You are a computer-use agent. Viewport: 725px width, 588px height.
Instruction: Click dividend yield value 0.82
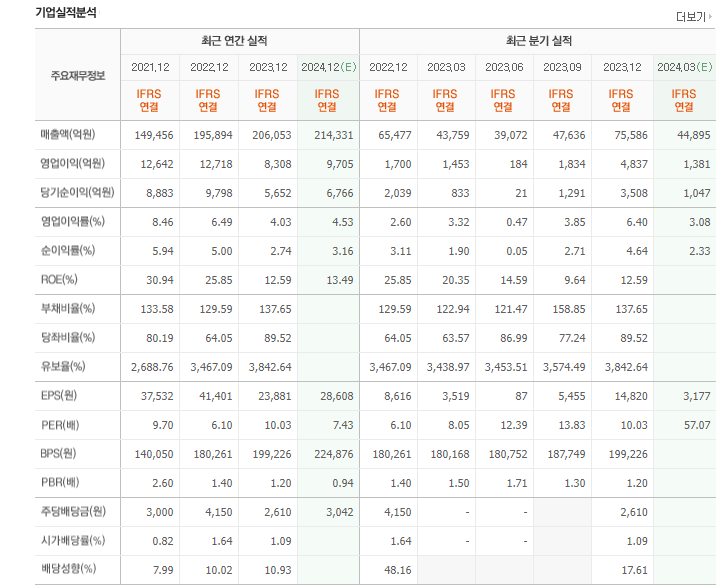point(163,542)
